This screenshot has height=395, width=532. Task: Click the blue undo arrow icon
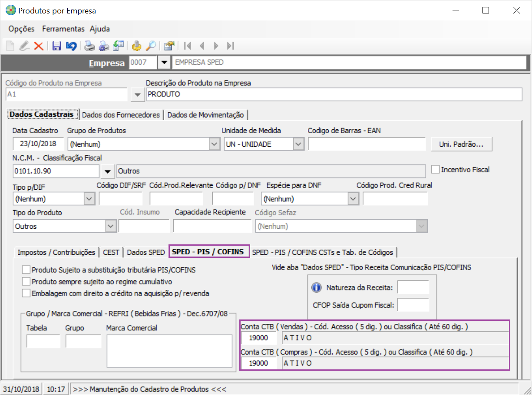[x=71, y=46]
